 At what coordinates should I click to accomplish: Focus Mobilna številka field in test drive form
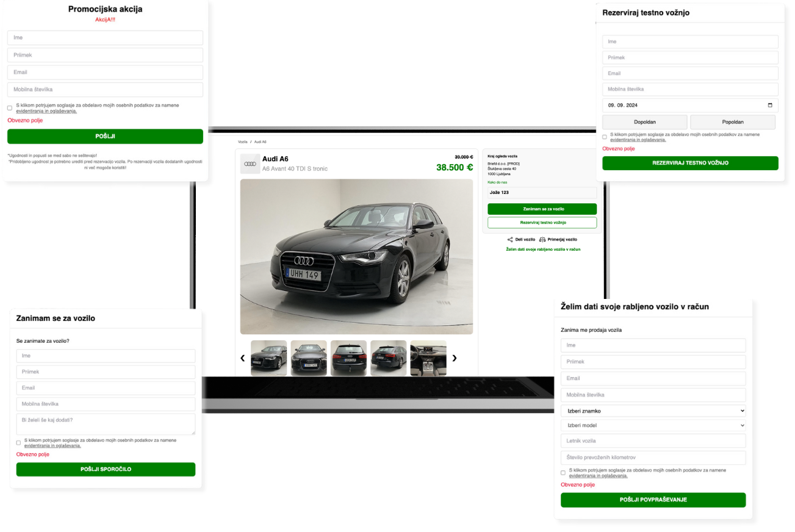click(x=690, y=89)
